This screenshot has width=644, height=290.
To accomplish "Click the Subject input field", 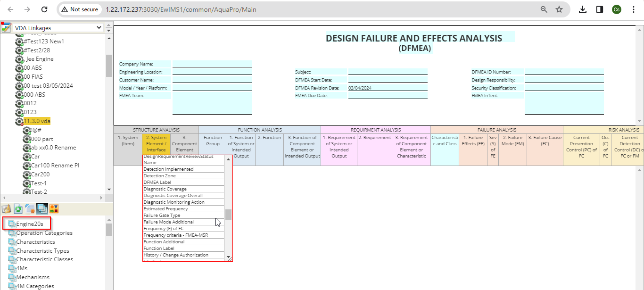I will coord(388,72).
